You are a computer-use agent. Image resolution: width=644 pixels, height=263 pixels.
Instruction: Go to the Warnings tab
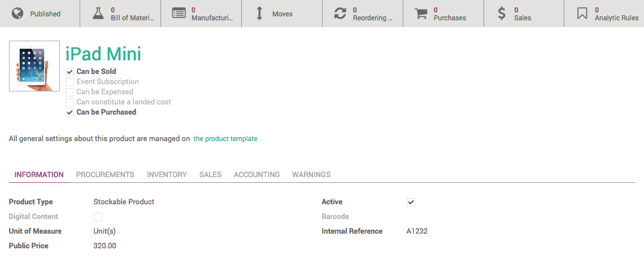(311, 175)
